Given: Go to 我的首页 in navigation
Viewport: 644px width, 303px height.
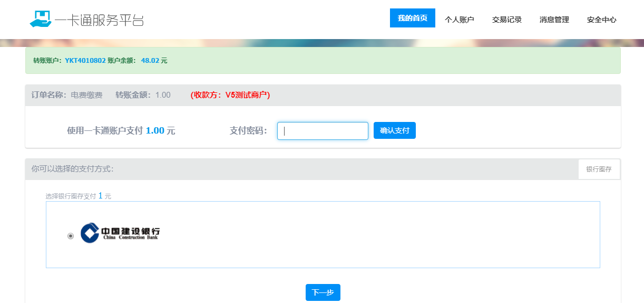Looking at the screenshot, I should pos(412,18).
